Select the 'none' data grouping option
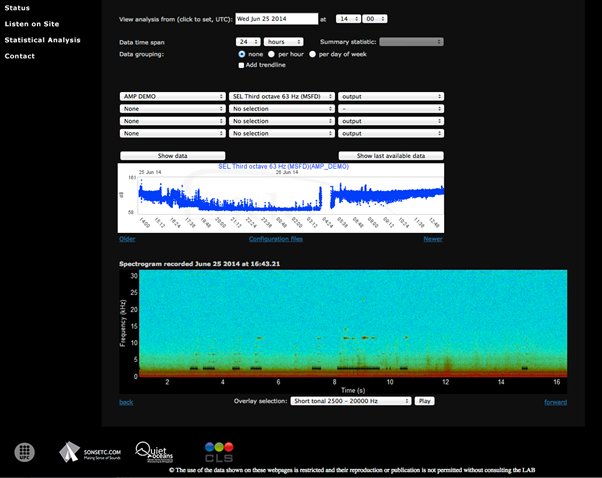 click(242, 54)
